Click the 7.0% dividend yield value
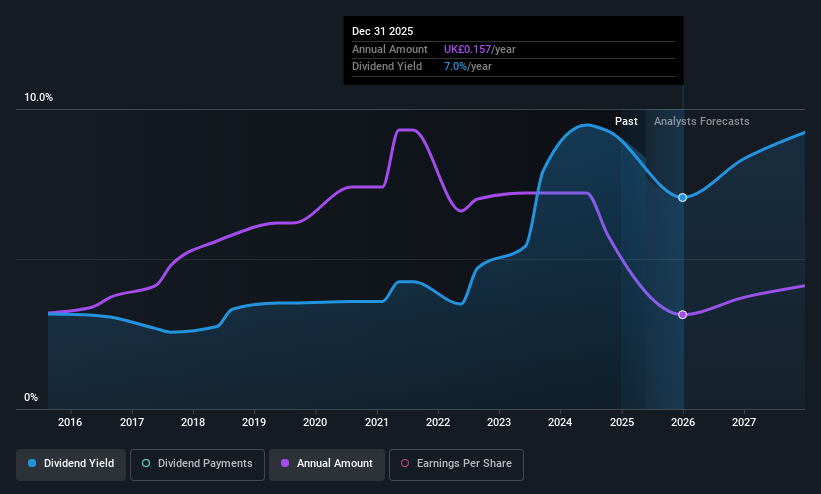 [x=455, y=67]
